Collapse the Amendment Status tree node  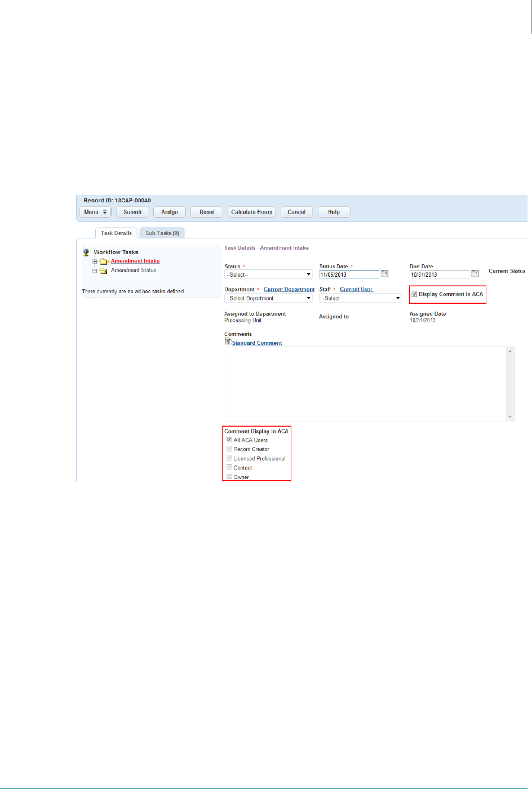tap(95, 271)
